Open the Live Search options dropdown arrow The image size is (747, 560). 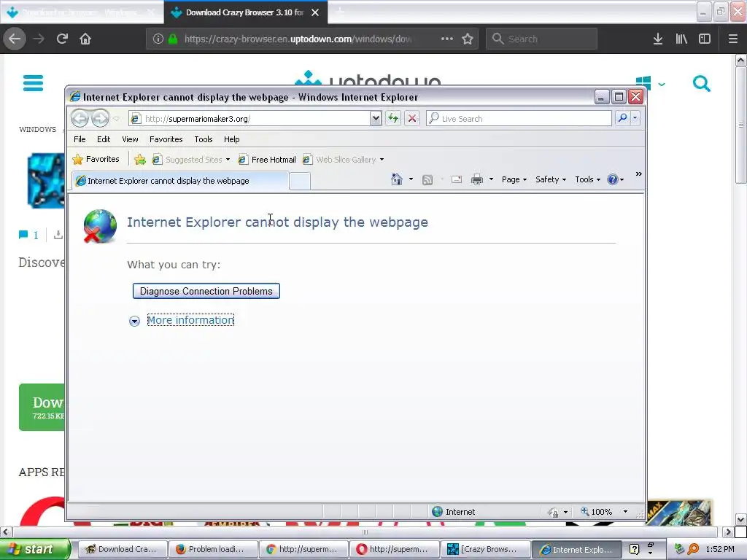[x=635, y=118]
